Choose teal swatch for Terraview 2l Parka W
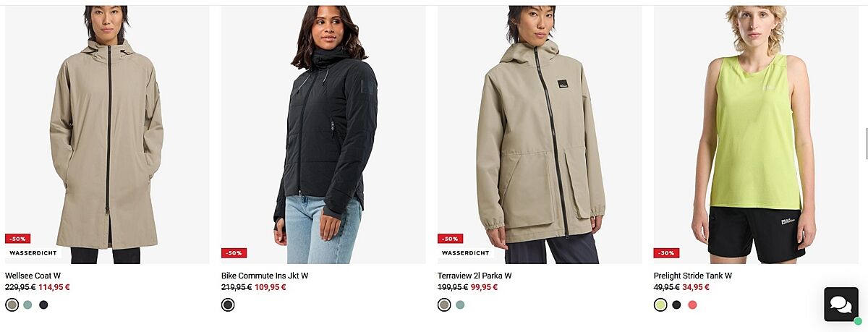868x332 pixels. pyautogui.click(x=460, y=305)
